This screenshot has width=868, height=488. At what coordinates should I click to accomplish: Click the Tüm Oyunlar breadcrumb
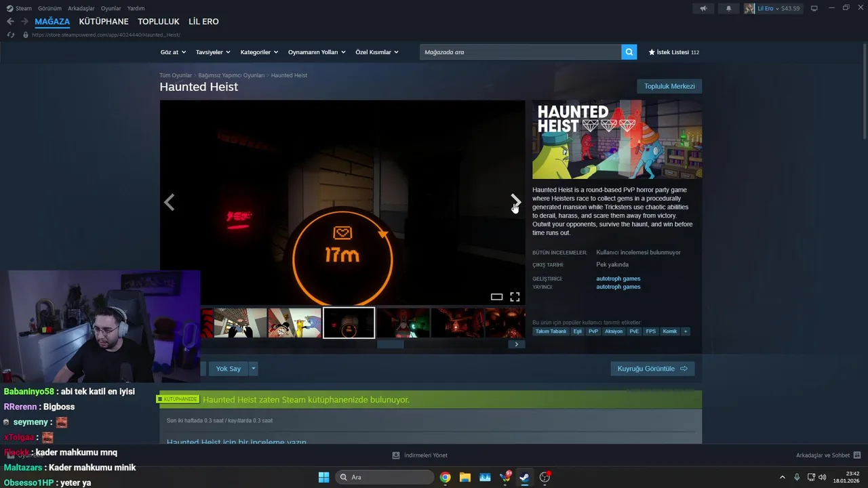click(176, 75)
